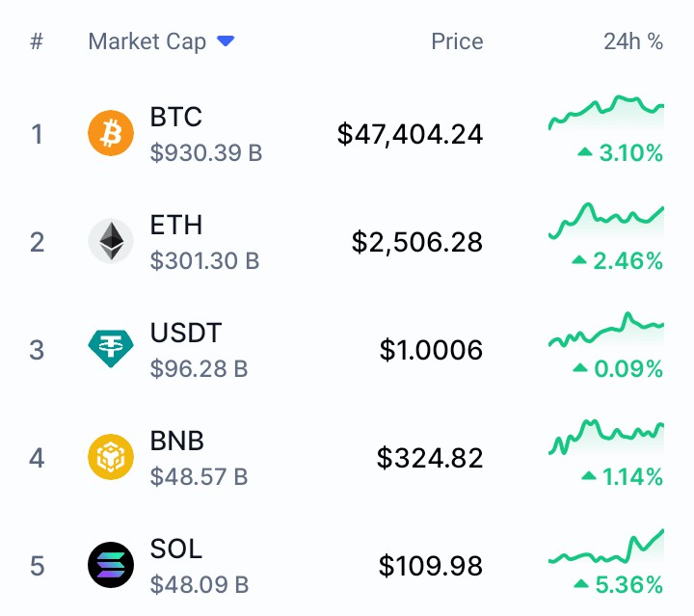Open the BTC coin name link
This screenshot has height=616, width=694.
pos(176,117)
